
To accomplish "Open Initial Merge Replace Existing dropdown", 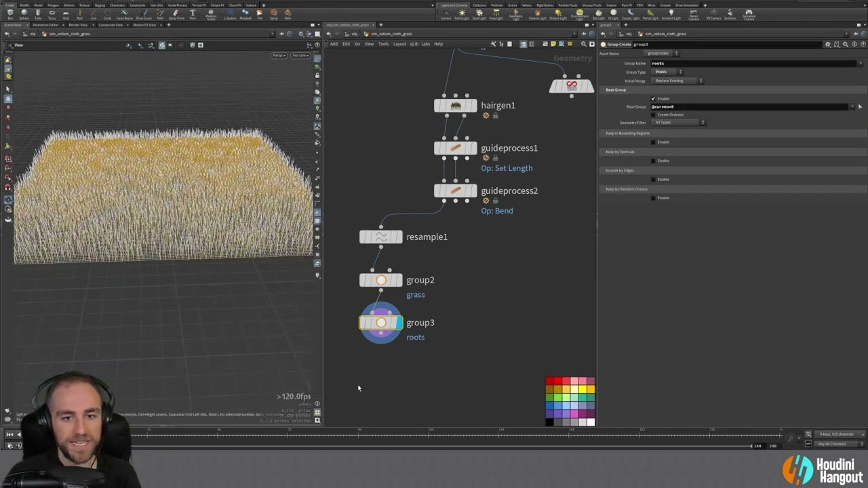I will pyautogui.click(x=677, y=81).
